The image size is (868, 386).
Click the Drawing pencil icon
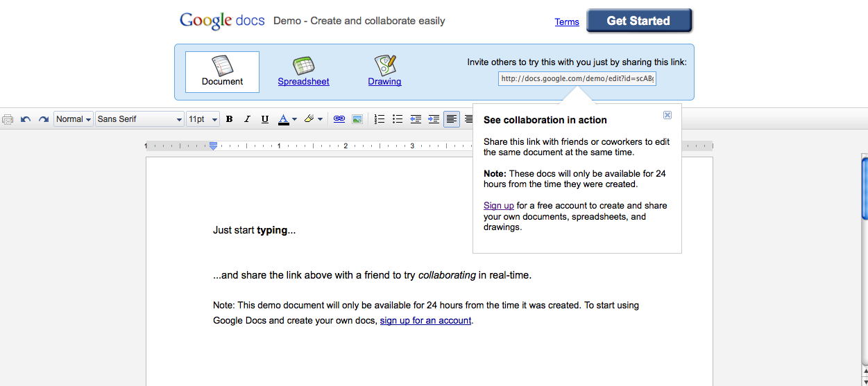(385, 65)
